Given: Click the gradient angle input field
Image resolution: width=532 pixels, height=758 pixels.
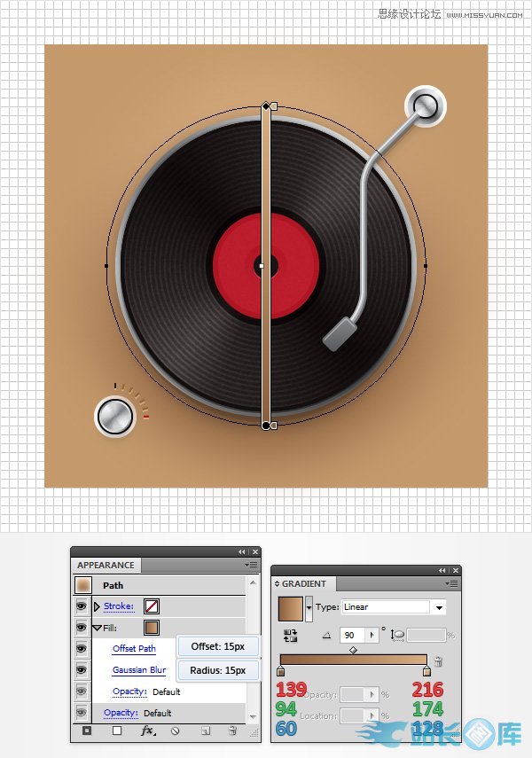Looking at the screenshot, I should click(354, 635).
